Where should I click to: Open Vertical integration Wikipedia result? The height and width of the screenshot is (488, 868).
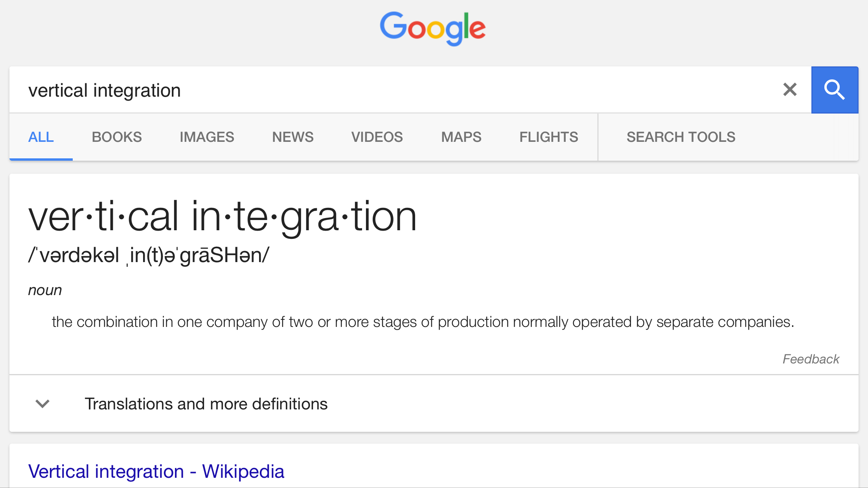(156, 471)
